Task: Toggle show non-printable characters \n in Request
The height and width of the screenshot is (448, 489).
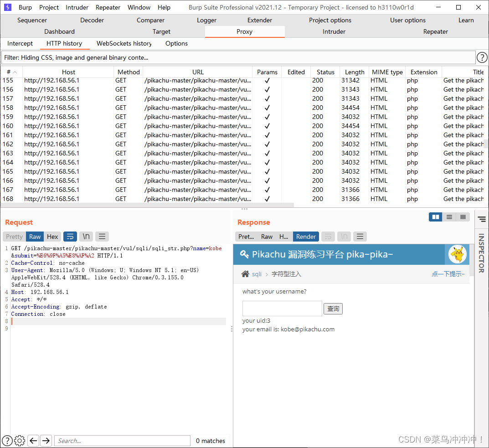Action: point(86,237)
